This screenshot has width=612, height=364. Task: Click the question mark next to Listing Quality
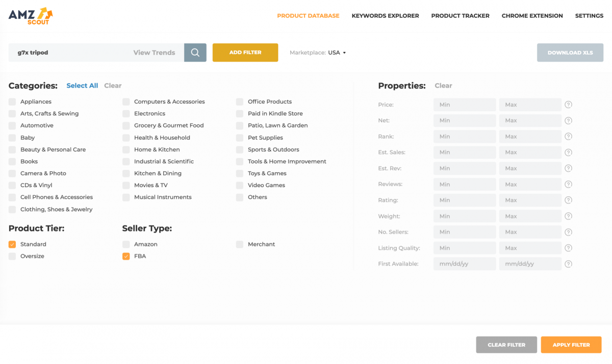tap(568, 248)
